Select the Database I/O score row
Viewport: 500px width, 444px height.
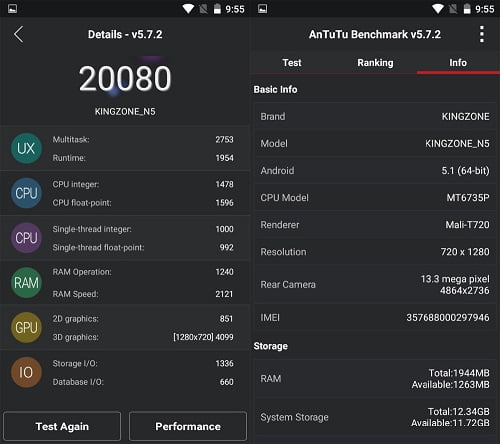pos(143,382)
